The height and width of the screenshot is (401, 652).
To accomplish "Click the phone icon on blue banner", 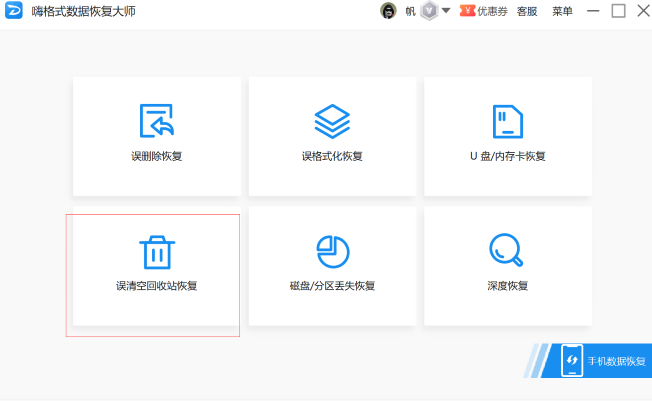I will pos(571,360).
